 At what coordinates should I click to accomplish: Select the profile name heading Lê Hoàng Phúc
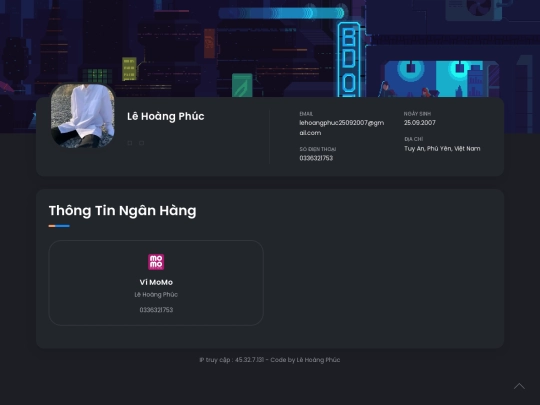click(166, 116)
